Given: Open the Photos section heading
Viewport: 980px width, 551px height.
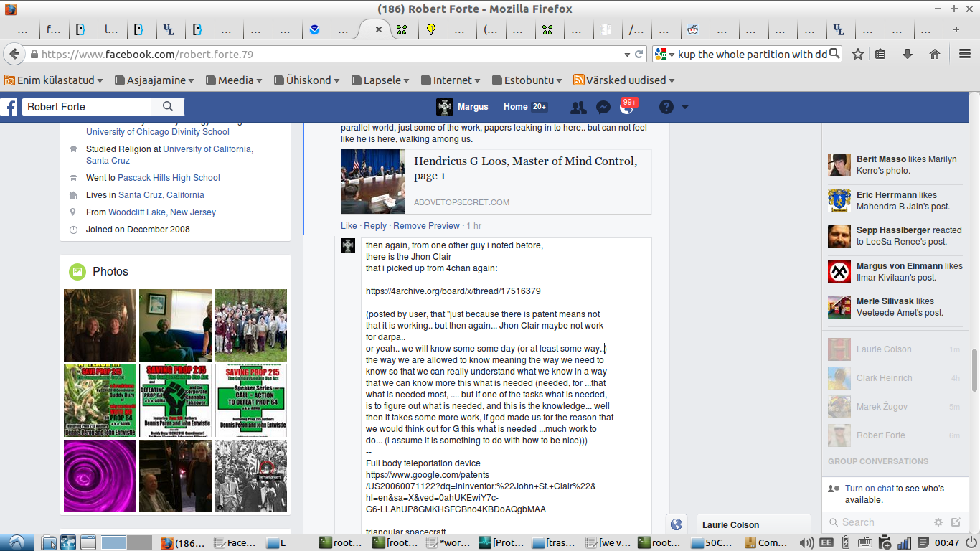Looking at the screenshot, I should tap(110, 272).
